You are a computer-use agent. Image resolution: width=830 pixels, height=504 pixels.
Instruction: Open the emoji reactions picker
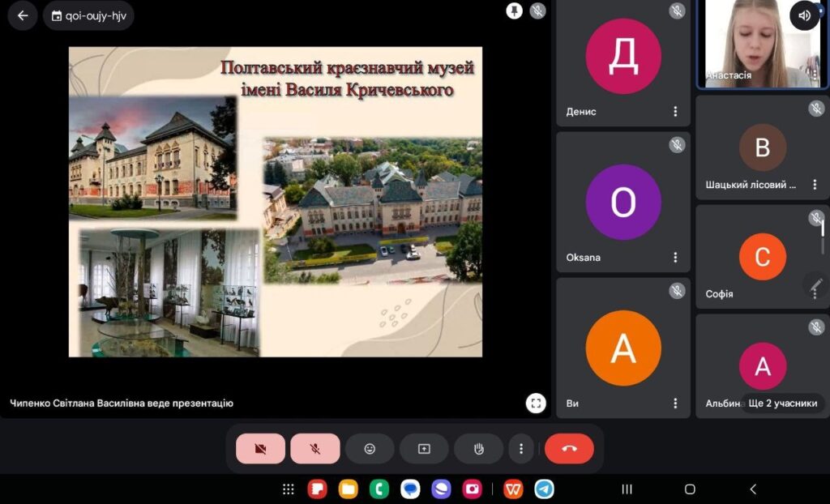370,449
